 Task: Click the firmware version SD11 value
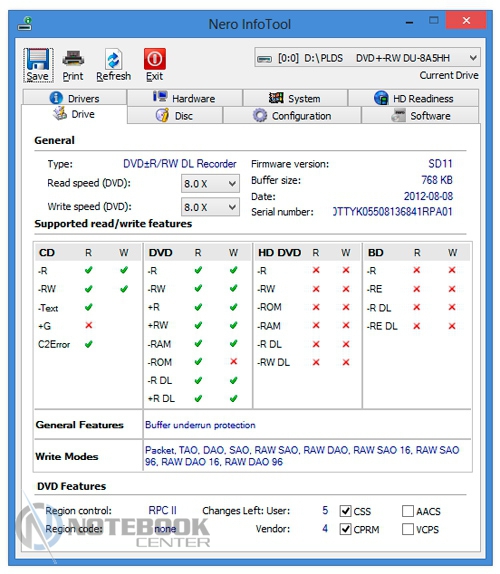click(440, 163)
